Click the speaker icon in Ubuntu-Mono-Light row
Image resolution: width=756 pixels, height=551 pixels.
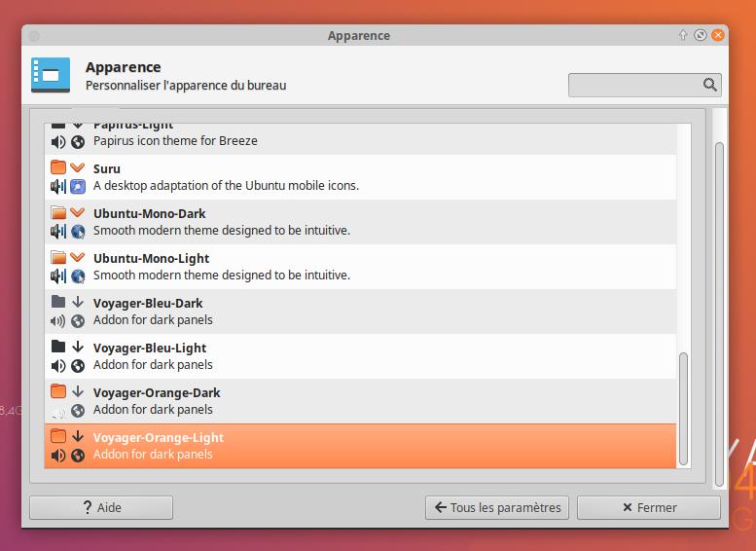(57, 275)
